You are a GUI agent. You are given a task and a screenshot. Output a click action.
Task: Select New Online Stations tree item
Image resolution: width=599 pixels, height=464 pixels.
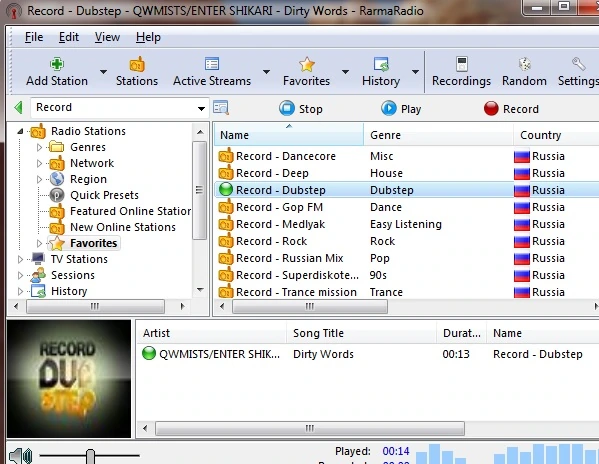123,227
